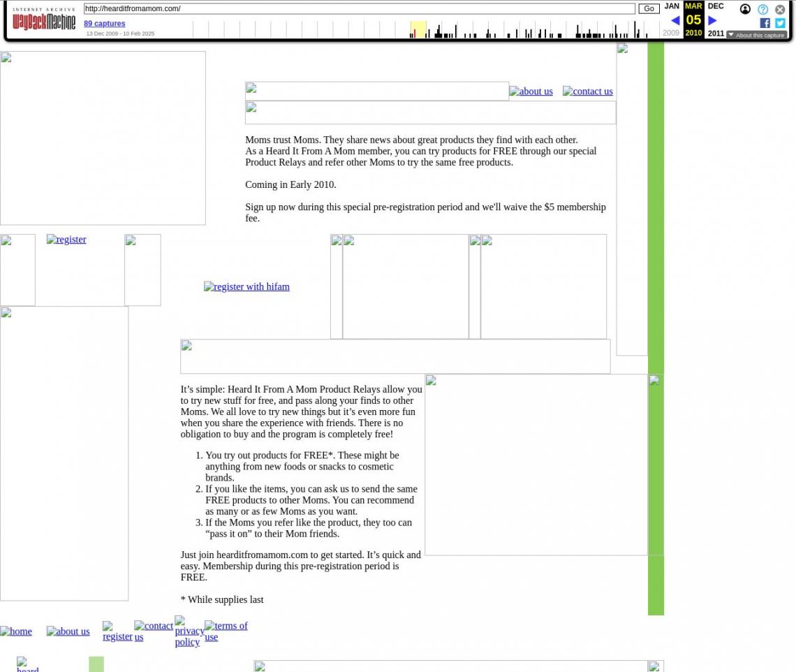Image resolution: width=796 pixels, height=672 pixels.
Task: Close the Wayback toolbar
Action: click(780, 9)
